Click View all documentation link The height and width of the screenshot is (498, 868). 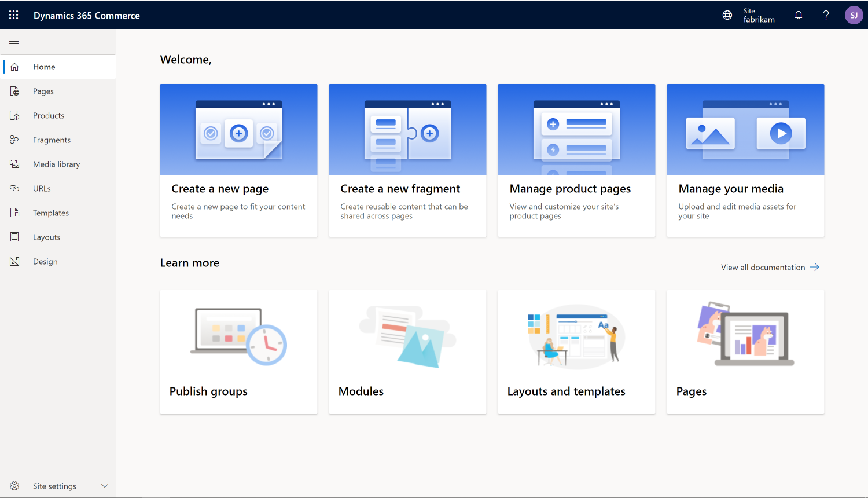[x=763, y=267]
